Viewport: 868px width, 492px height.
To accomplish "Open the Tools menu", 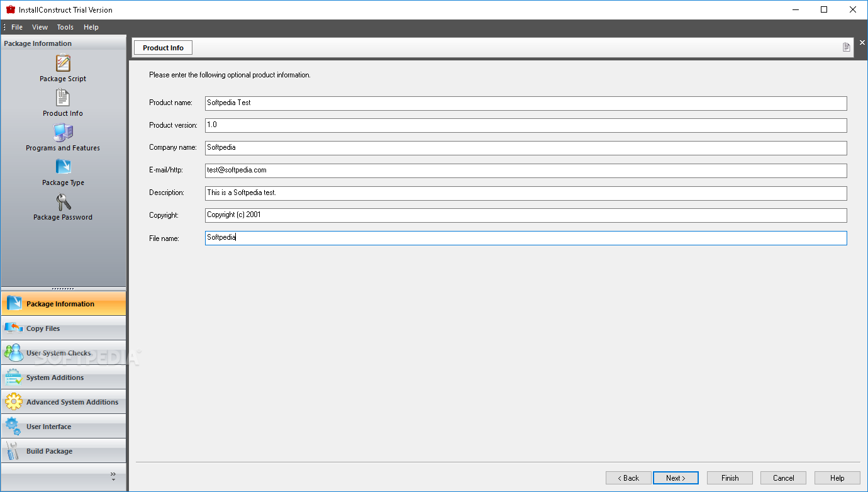I will [x=65, y=27].
